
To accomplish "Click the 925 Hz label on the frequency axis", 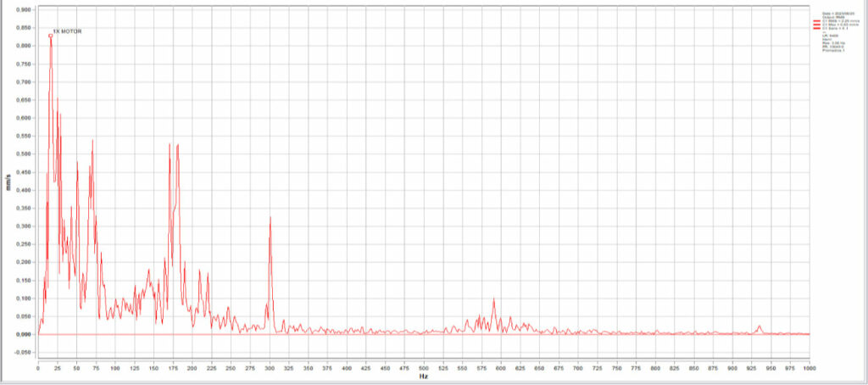I will pos(752,368).
